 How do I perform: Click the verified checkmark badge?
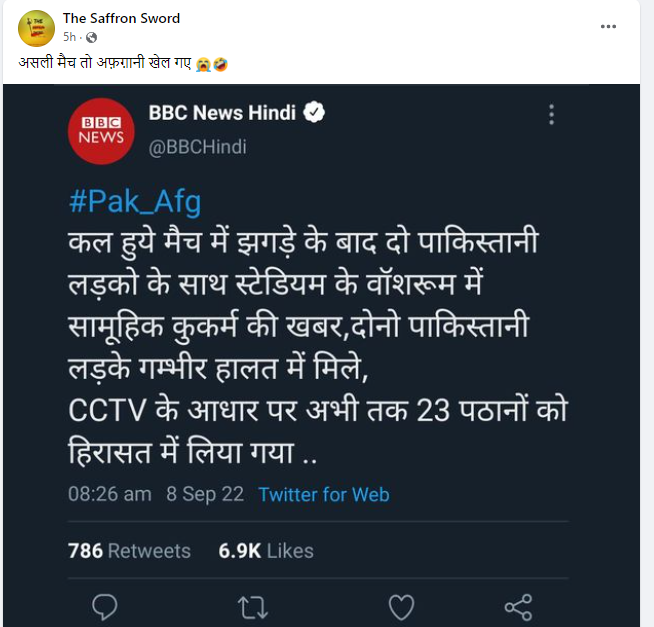click(315, 113)
